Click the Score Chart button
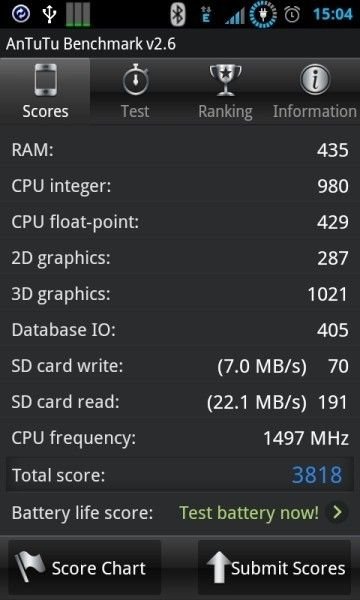 85,567
